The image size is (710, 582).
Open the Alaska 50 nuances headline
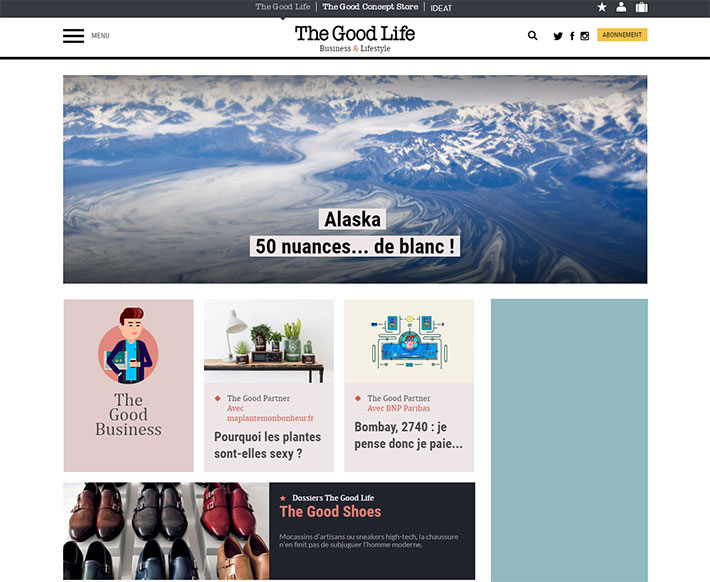pyautogui.click(x=355, y=233)
